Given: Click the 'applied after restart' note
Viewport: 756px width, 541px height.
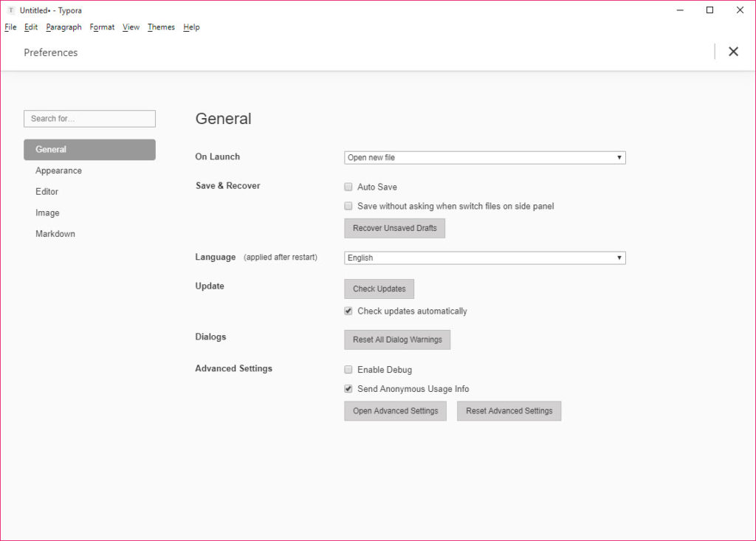Looking at the screenshot, I should tap(281, 257).
